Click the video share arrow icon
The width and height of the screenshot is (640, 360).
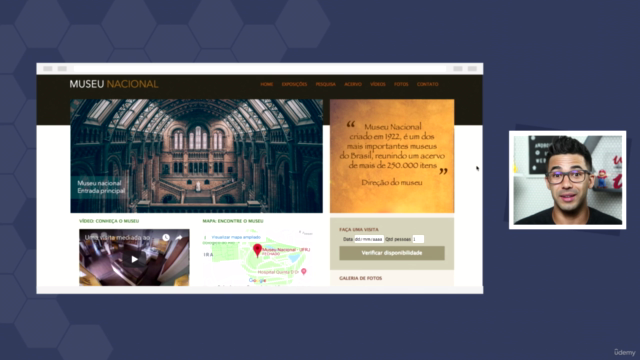tap(179, 237)
